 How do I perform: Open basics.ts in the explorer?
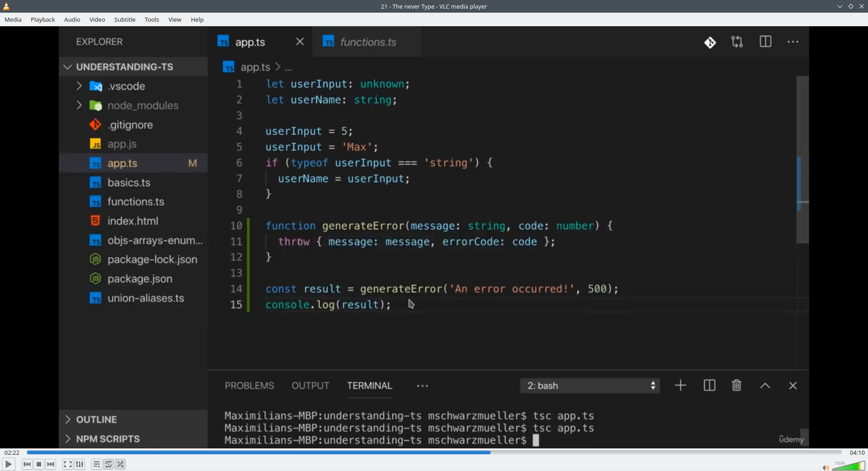133,183
